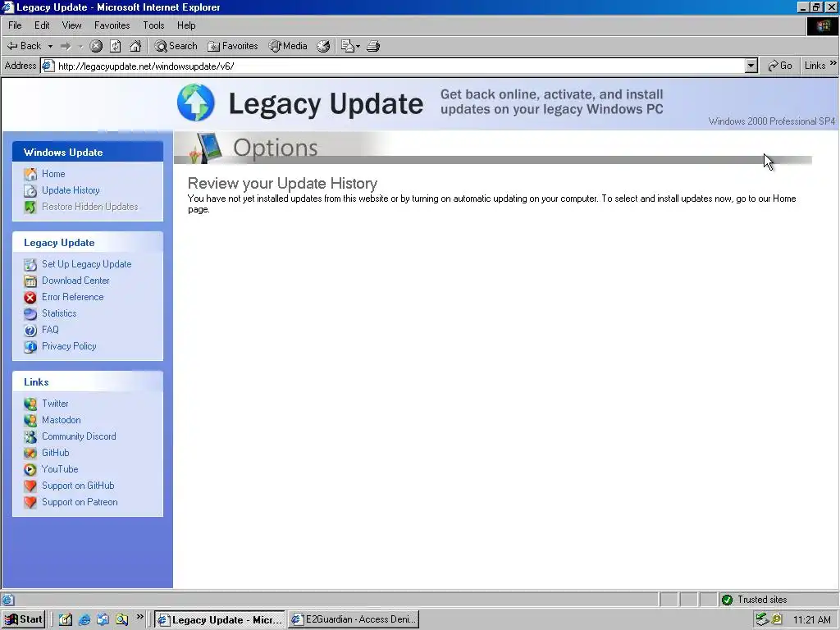Expand the Mail button dropdown arrow
The width and height of the screenshot is (840, 630).
358,46
